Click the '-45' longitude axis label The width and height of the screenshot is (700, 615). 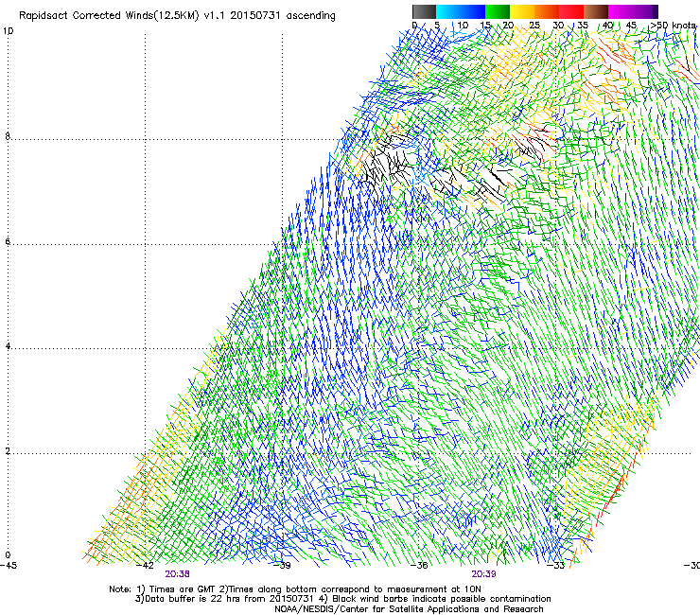9,566
